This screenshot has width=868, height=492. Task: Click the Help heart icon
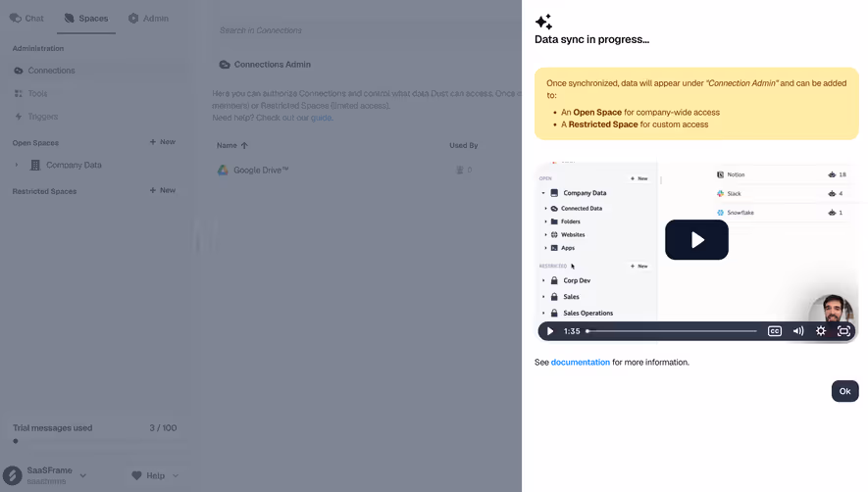point(136,475)
